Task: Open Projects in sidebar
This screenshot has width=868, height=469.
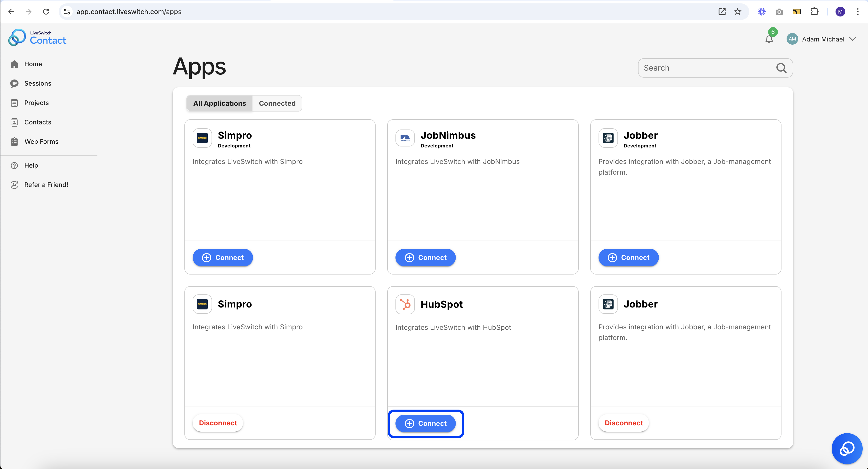Action: [36, 103]
